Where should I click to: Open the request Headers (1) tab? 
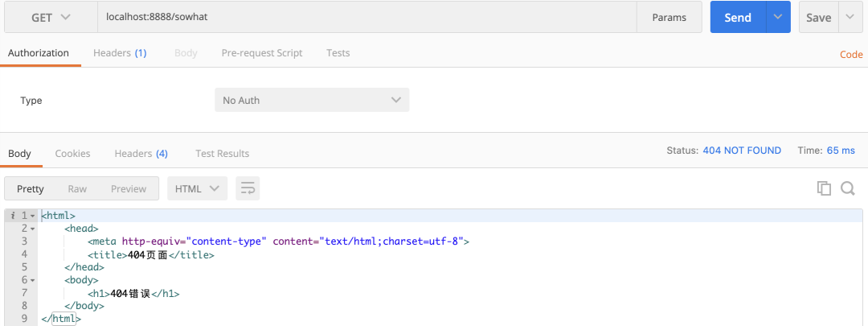[120, 53]
